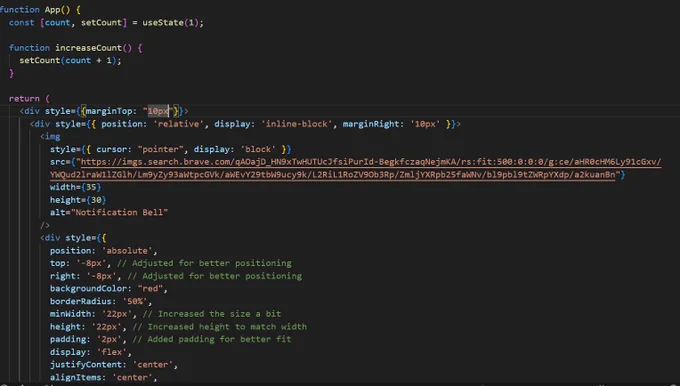Click the 'increaseCount' function name
The width and height of the screenshot is (680, 386).
[x=88, y=48]
